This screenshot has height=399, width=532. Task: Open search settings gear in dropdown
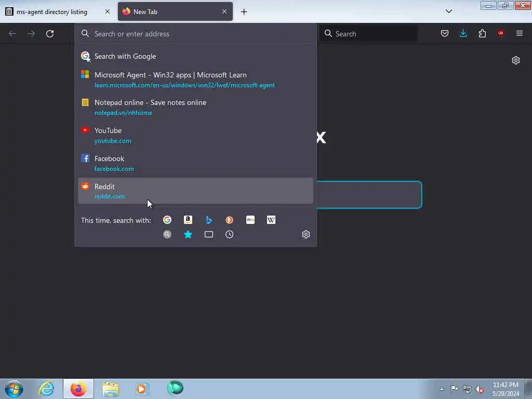click(x=305, y=234)
